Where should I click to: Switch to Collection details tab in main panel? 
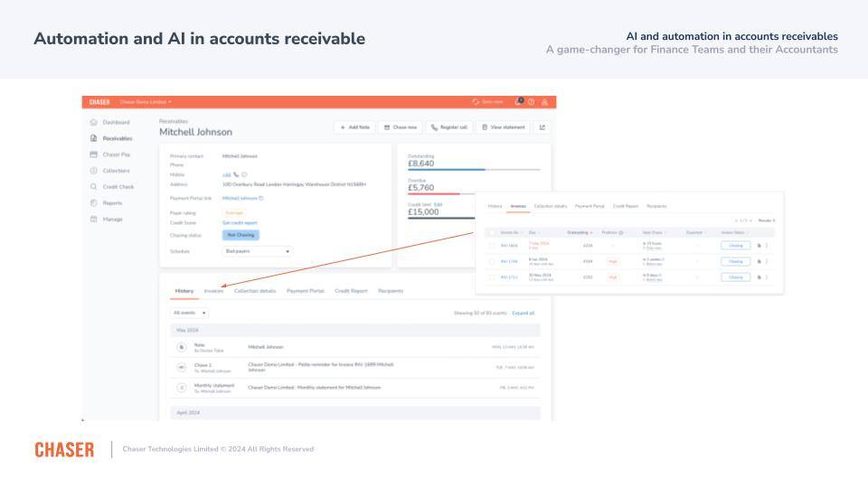coord(255,291)
